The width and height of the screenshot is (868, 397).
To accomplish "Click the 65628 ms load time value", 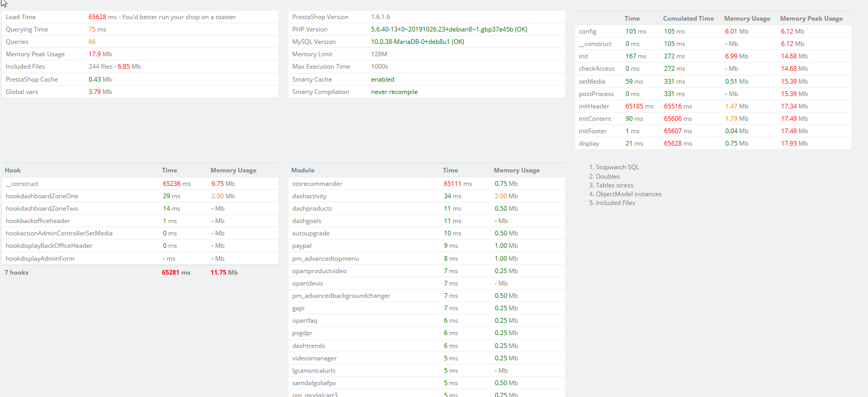I will [102, 17].
